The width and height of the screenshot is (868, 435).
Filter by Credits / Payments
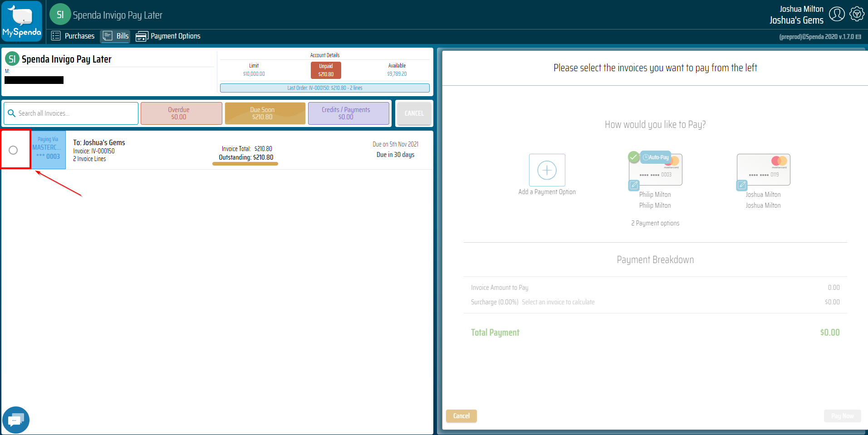click(348, 113)
